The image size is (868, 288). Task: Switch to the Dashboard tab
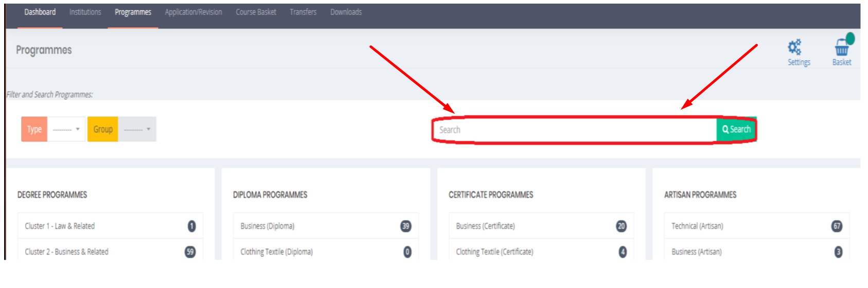[40, 12]
